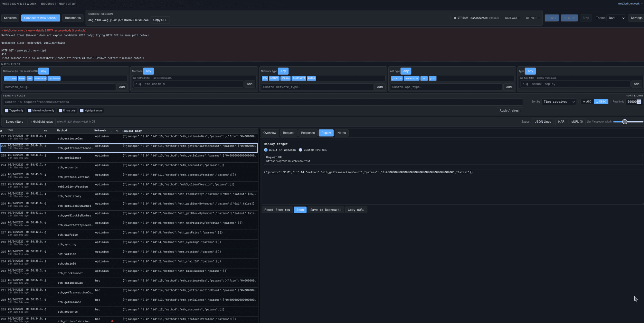Open the Sort by Time received dropdown

559,102
